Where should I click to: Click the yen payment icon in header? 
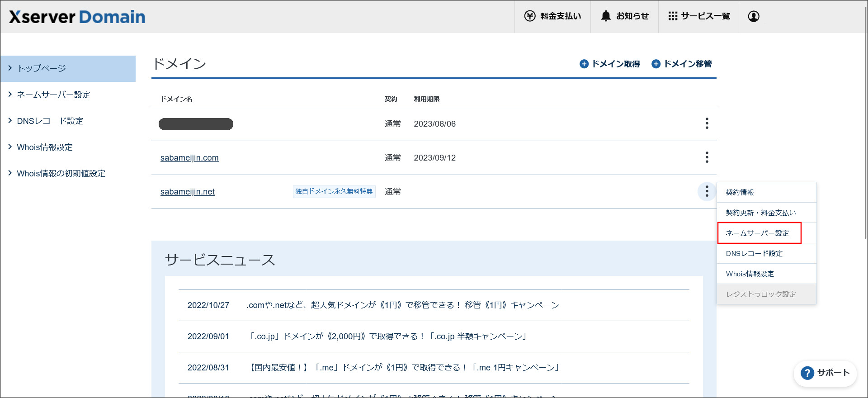[529, 16]
